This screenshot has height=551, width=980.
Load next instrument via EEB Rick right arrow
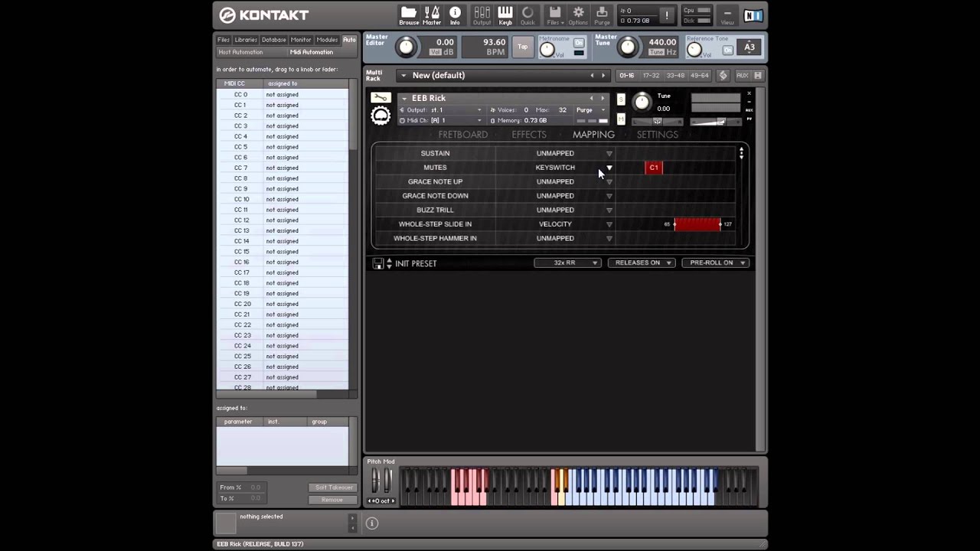[603, 98]
